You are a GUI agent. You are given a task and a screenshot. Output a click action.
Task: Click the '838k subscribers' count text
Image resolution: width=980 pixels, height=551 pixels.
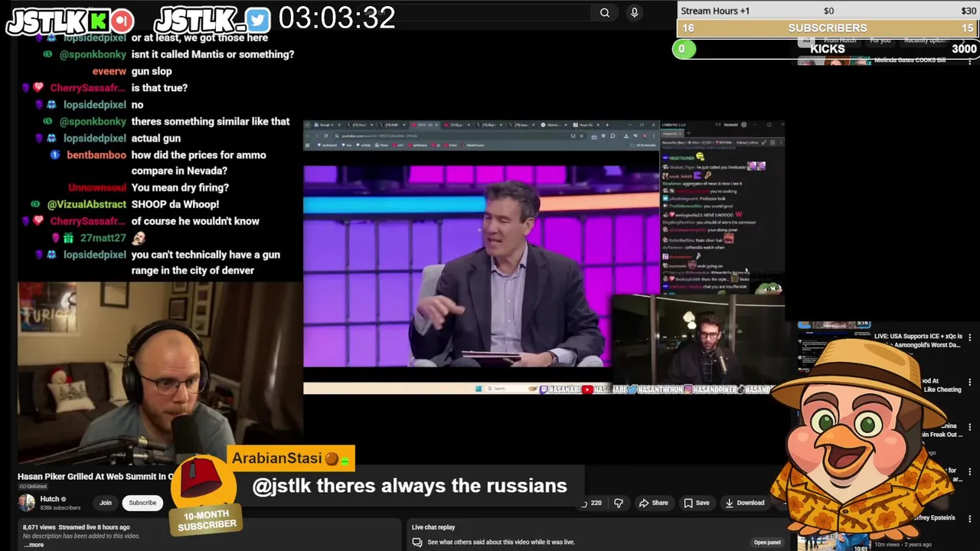[x=60, y=508]
